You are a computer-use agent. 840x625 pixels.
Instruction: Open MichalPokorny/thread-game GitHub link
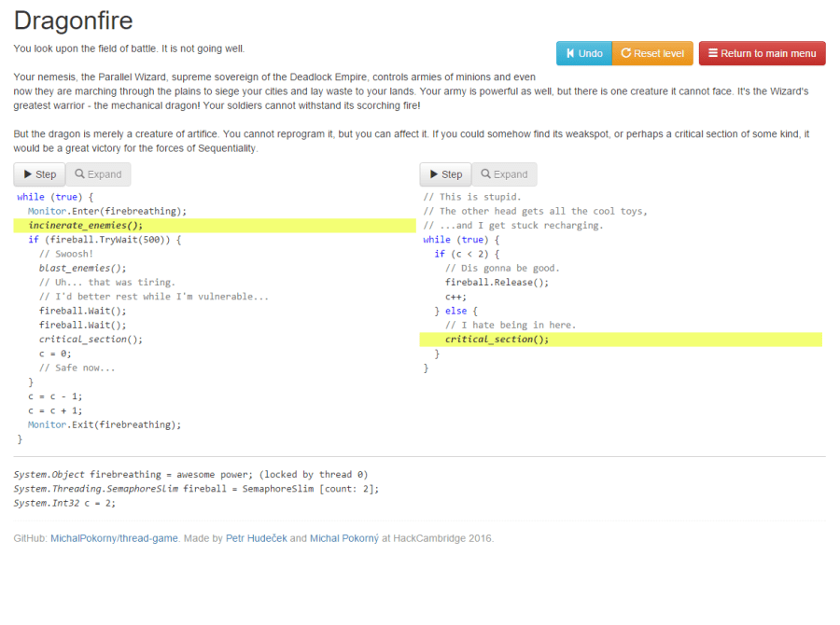click(114, 538)
